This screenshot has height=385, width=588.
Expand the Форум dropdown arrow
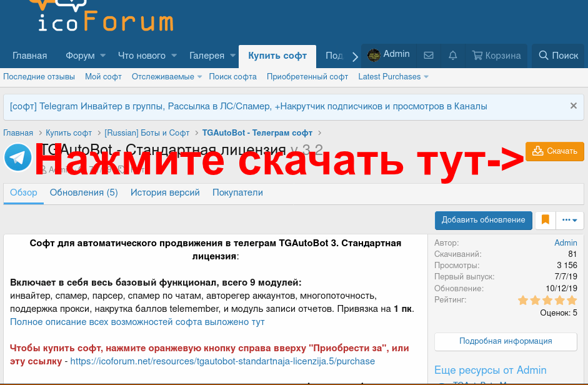tap(102, 56)
